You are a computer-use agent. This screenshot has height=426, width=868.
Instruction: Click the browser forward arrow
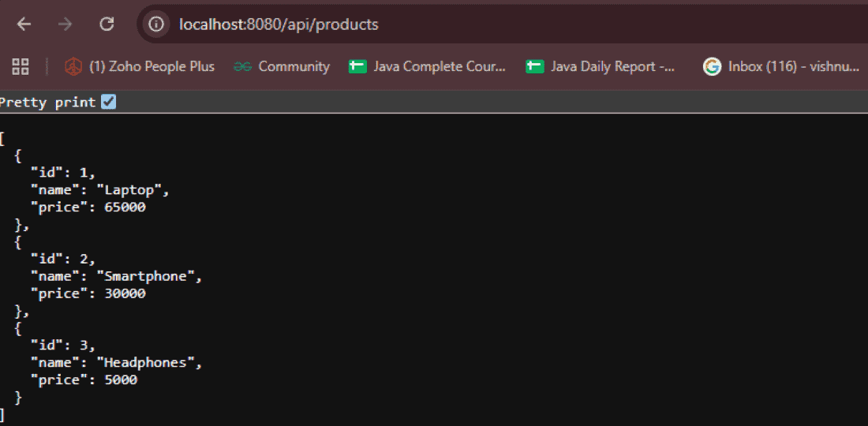(x=65, y=24)
